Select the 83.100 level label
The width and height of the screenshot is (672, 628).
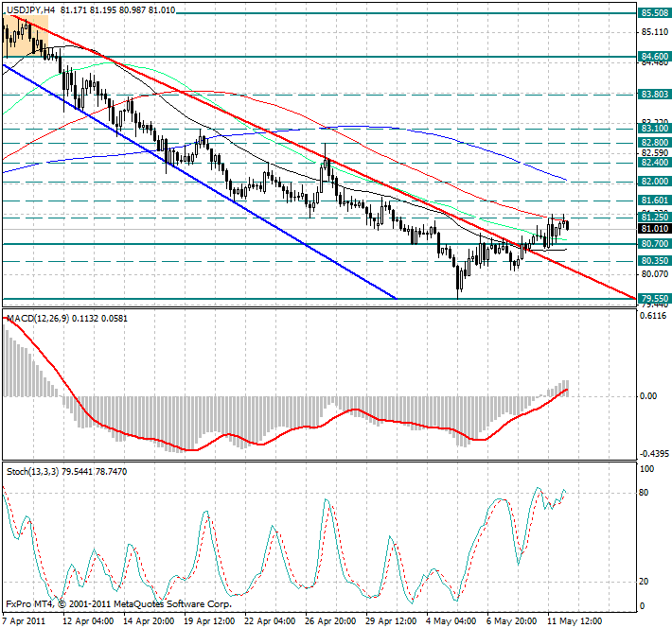coord(654,129)
